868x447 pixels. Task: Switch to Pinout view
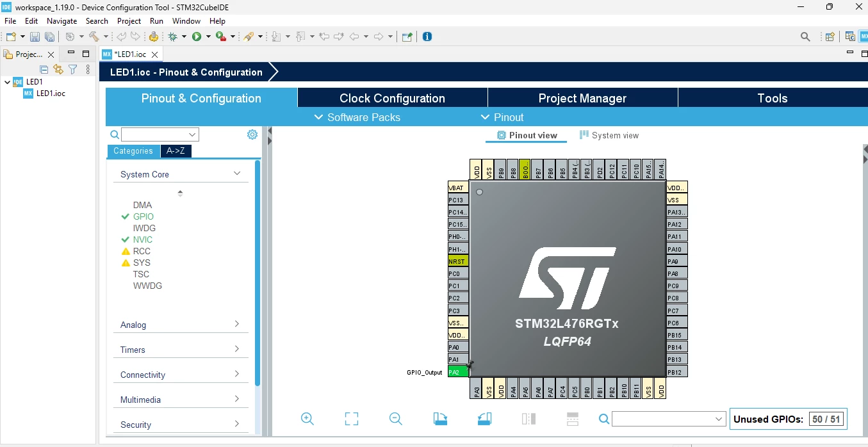pos(527,135)
